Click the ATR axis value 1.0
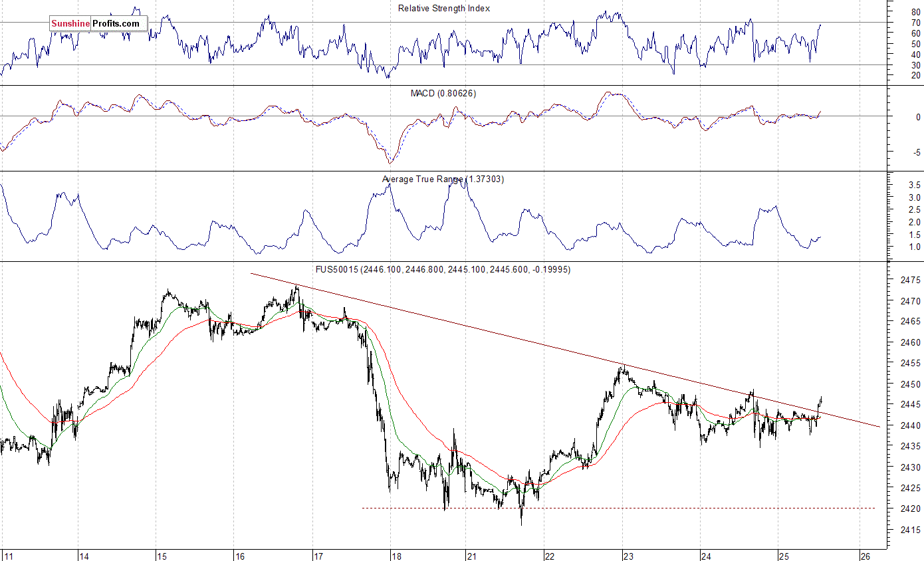The height and width of the screenshot is (561, 924). click(x=915, y=247)
